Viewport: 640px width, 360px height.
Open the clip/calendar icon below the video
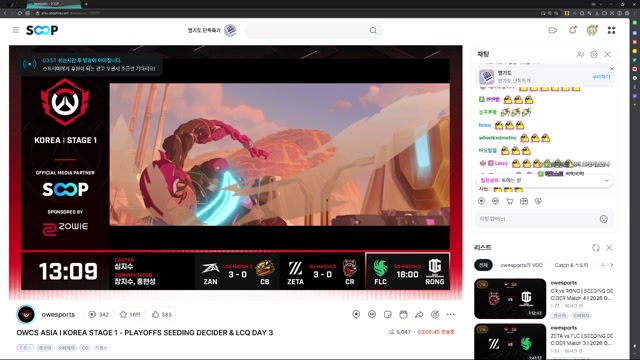click(403, 314)
